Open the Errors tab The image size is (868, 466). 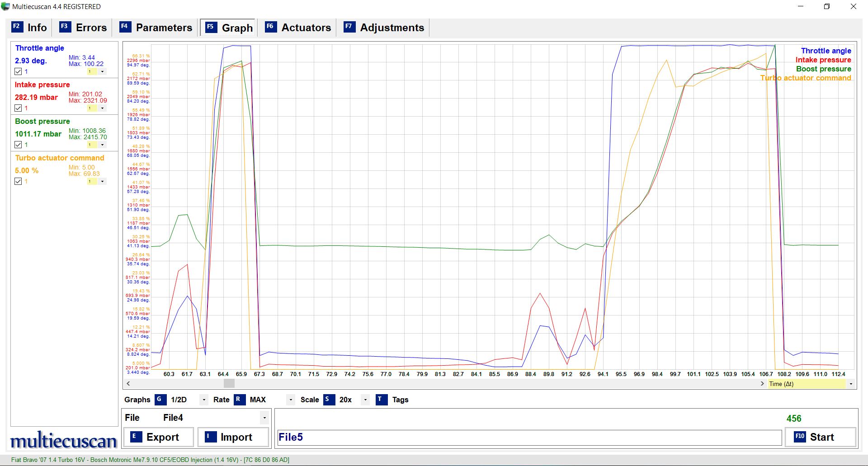coord(84,28)
